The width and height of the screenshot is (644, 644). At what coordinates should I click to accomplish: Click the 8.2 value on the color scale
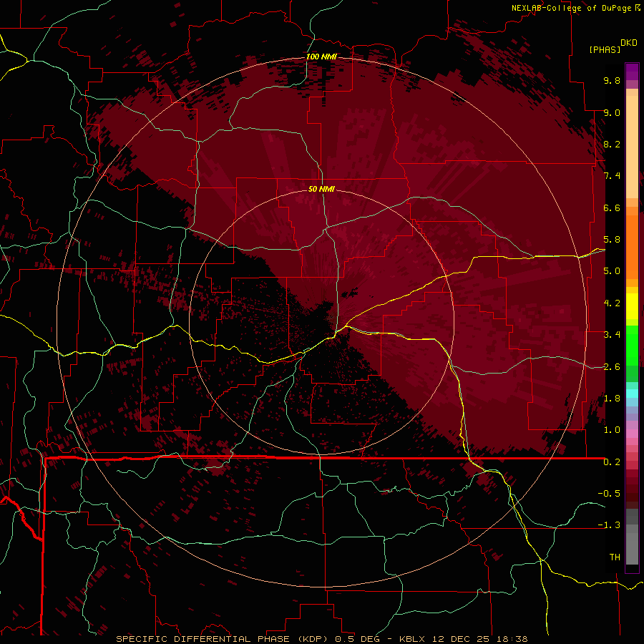[x=612, y=144]
